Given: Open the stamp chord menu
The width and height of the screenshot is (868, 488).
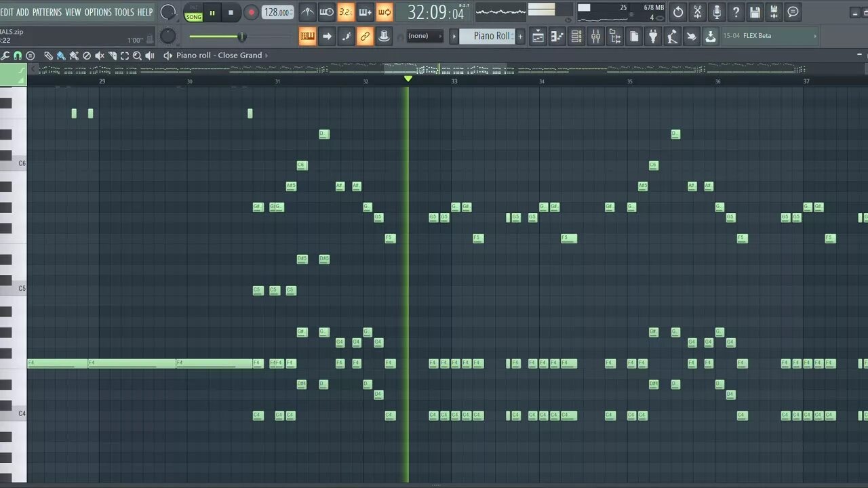Looking at the screenshot, I should (x=31, y=56).
